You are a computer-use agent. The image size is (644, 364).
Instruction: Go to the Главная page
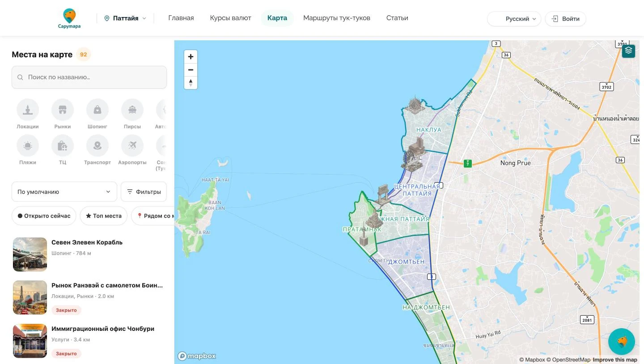click(181, 18)
